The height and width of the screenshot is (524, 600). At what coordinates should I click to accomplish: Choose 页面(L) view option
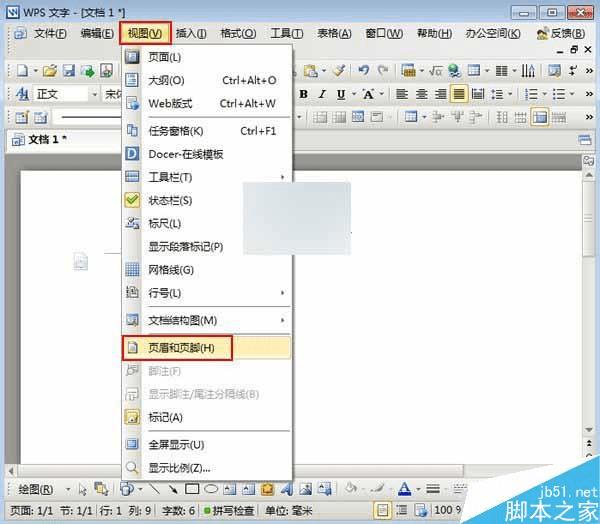point(208,57)
